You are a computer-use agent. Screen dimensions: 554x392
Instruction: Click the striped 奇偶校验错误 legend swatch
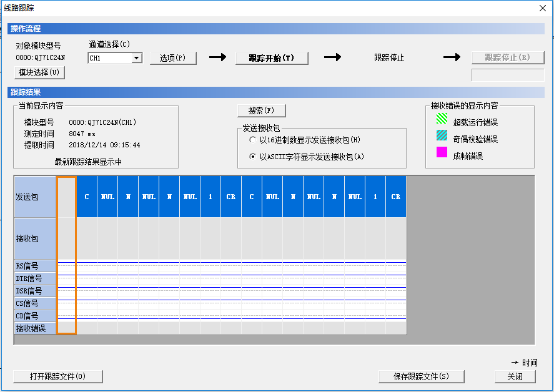pyautogui.click(x=442, y=135)
